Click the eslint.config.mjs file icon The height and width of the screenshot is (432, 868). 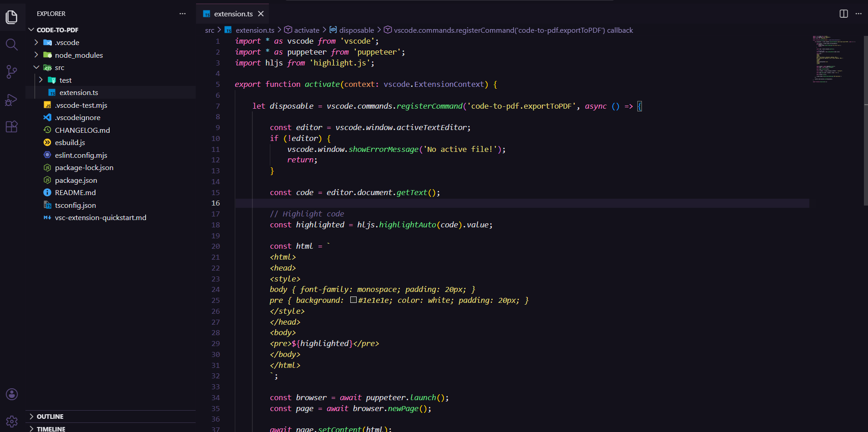pos(47,155)
